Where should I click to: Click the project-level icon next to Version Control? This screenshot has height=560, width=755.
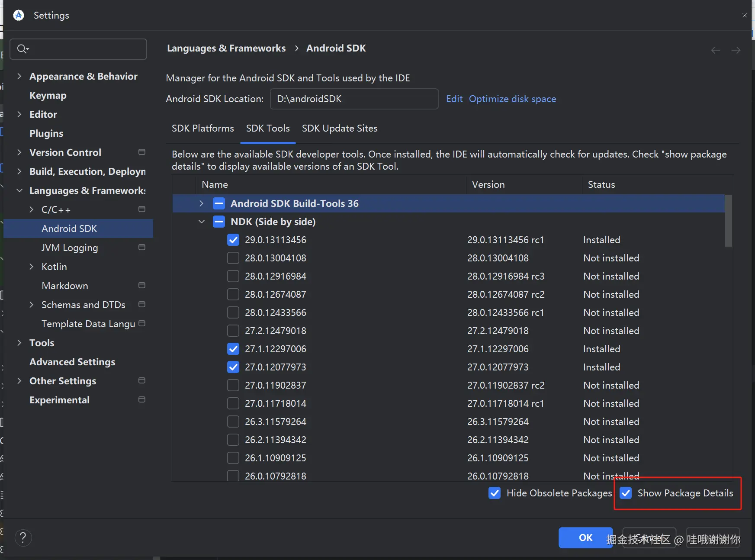pos(141,152)
